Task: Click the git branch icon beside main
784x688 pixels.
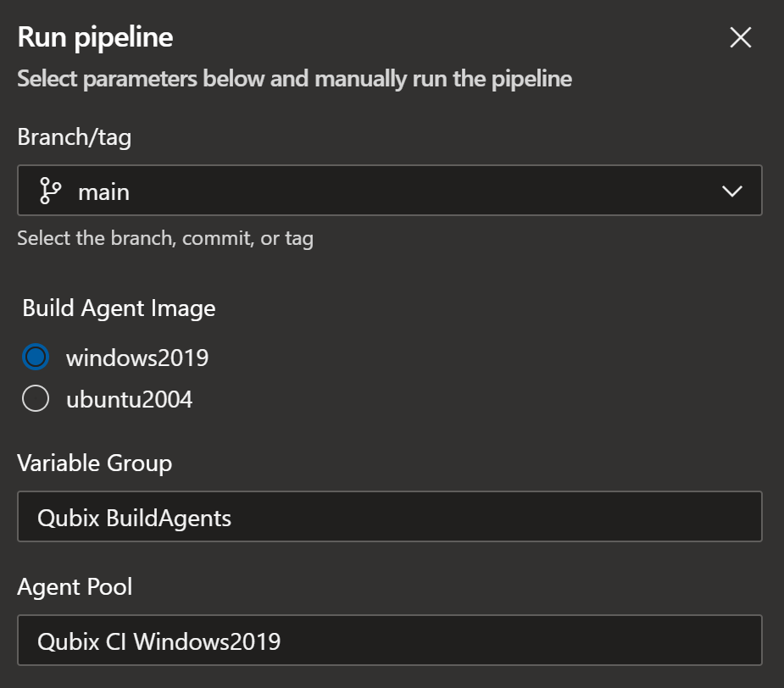Action: (51, 191)
